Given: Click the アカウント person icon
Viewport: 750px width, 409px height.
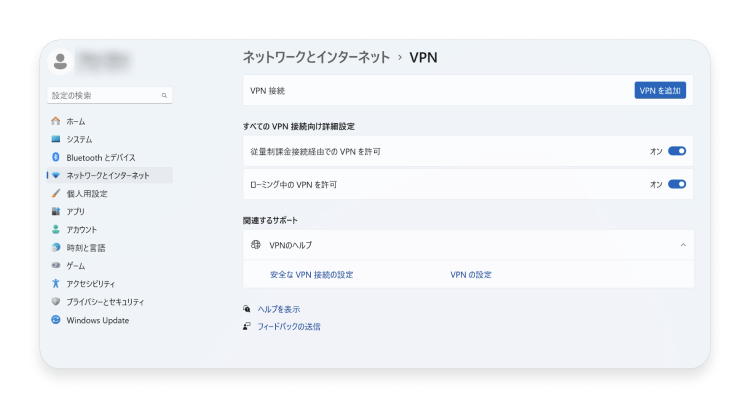Looking at the screenshot, I should pos(55,230).
